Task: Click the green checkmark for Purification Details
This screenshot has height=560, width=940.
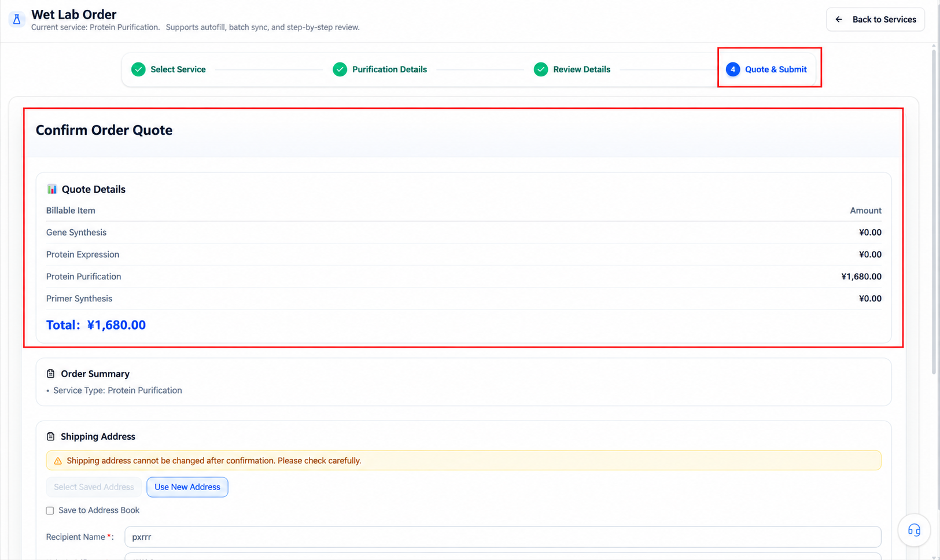Action: click(x=340, y=69)
